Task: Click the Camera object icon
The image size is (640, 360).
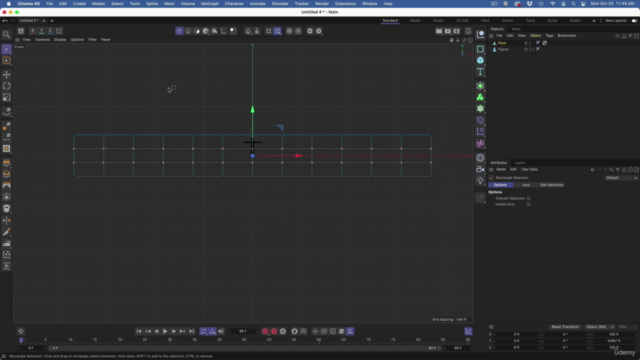Action: [x=480, y=169]
